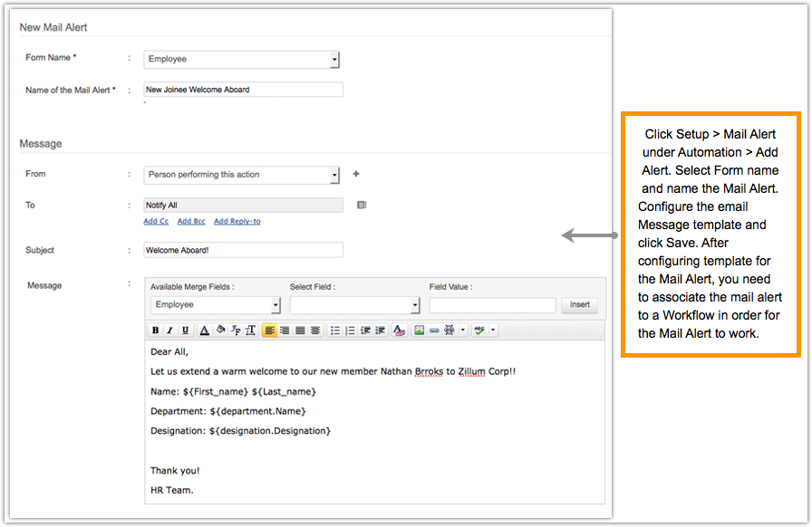Click the Insert button

click(579, 305)
